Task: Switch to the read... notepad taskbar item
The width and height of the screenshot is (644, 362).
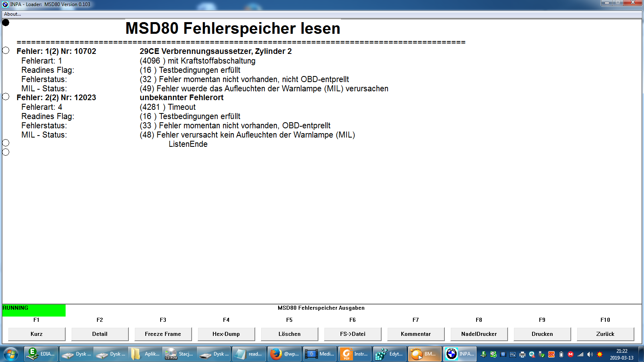Action: click(x=249, y=354)
